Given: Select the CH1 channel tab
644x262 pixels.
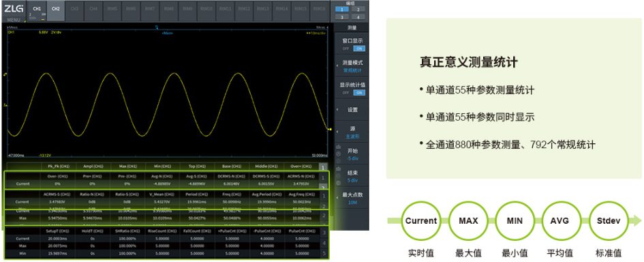Looking at the screenshot, I should click(x=37, y=11).
